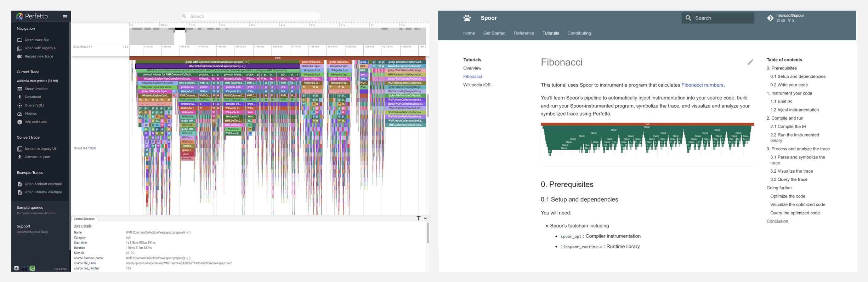868x282 pixels.
Task: Click the Open trace file folder icon
Action: click(20, 40)
